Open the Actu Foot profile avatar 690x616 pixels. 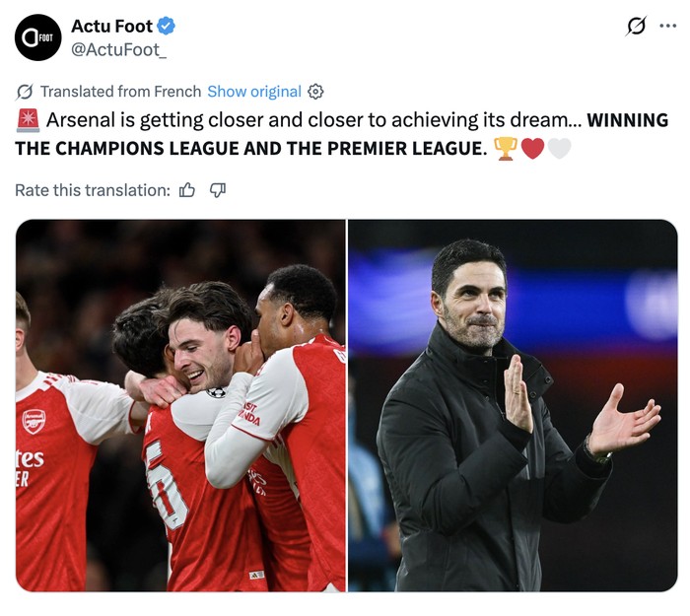coord(38,37)
